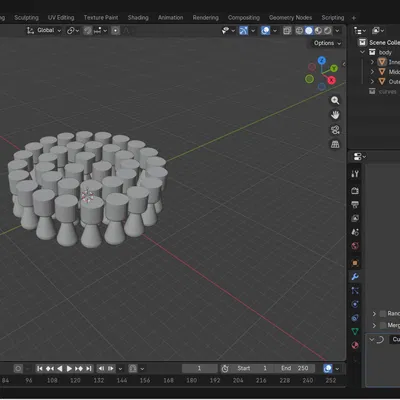The image size is (400, 400).
Task: Toggle auto keying record button in timeline
Action: click(x=18, y=368)
